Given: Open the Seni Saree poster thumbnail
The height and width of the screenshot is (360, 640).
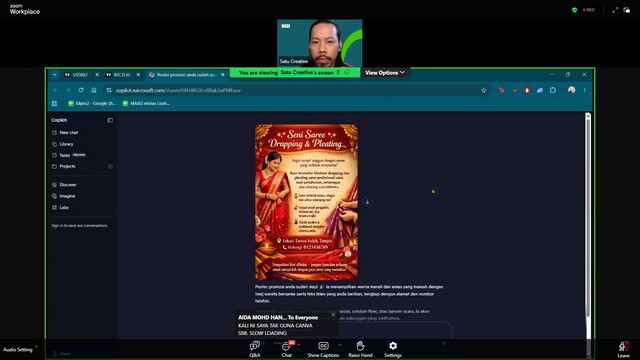Looking at the screenshot, I should pyautogui.click(x=307, y=202).
